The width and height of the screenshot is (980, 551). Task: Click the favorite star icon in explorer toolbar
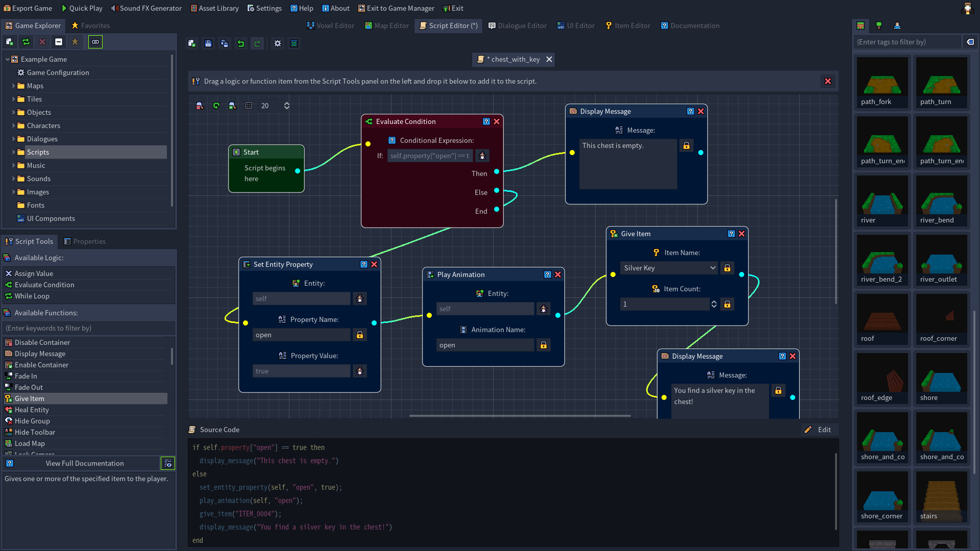point(75,42)
